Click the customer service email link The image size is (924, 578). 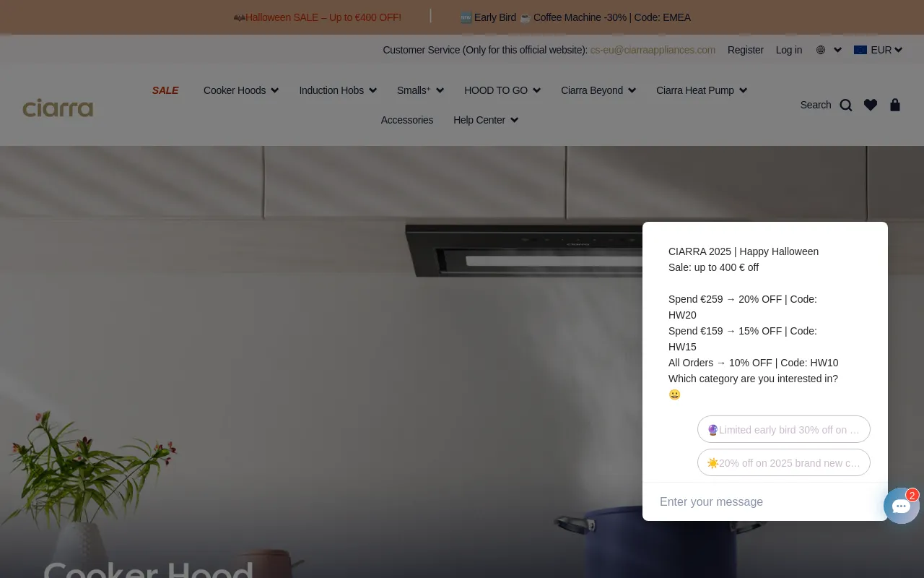click(x=653, y=50)
